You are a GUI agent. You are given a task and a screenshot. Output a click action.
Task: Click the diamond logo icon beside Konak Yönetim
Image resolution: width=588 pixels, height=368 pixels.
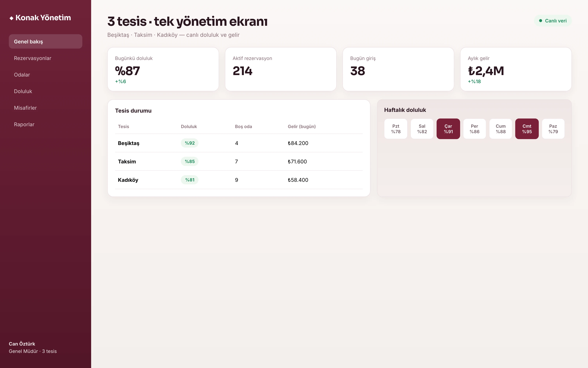(11, 18)
